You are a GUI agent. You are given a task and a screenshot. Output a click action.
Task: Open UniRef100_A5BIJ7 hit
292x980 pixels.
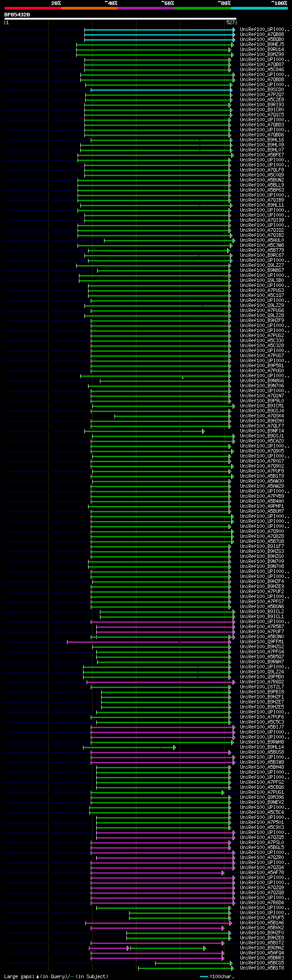(x=262, y=727)
